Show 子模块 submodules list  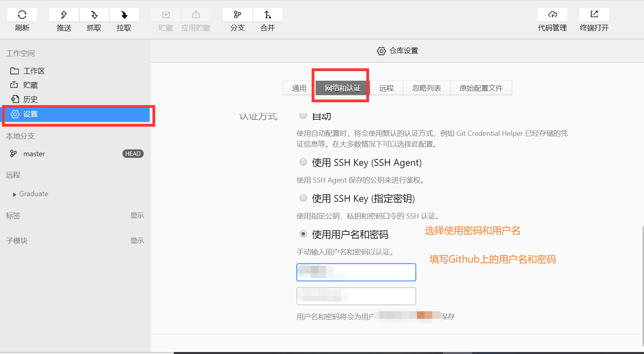click(137, 241)
